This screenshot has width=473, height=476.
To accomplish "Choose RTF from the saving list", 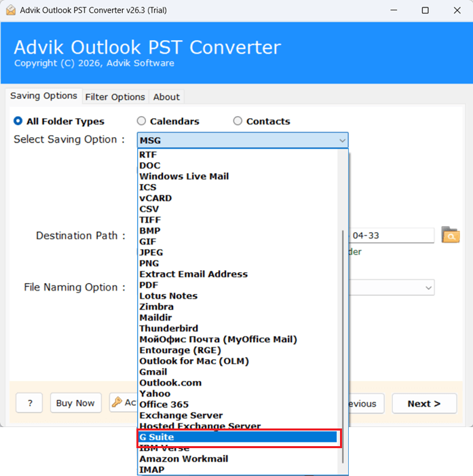I will (x=238, y=155).
